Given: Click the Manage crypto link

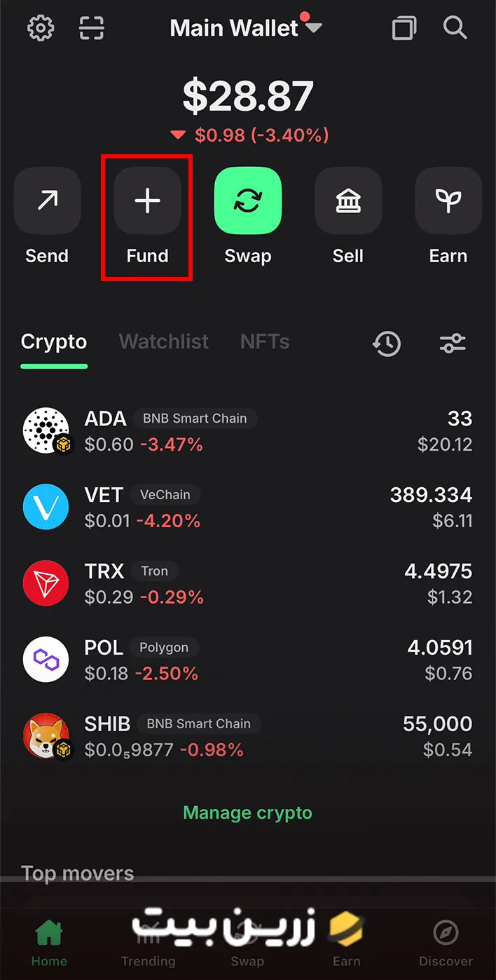Looking at the screenshot, I should click(247, 813).
